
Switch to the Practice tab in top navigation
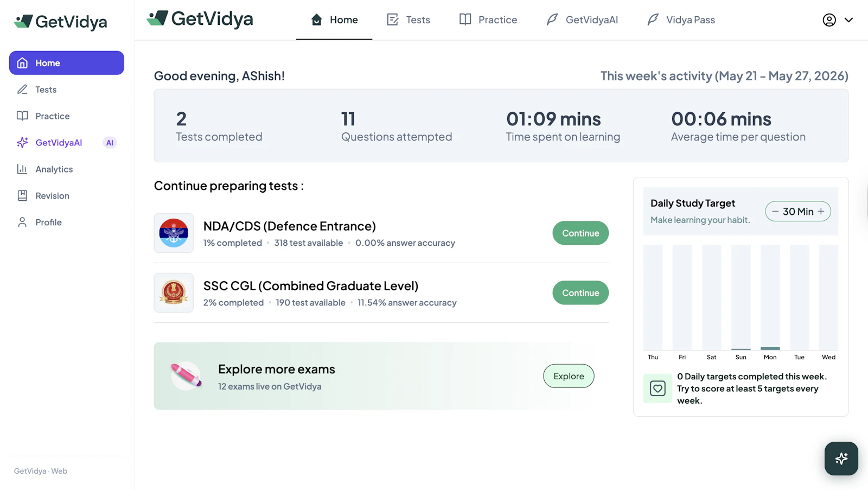click(x=488, y=20)
